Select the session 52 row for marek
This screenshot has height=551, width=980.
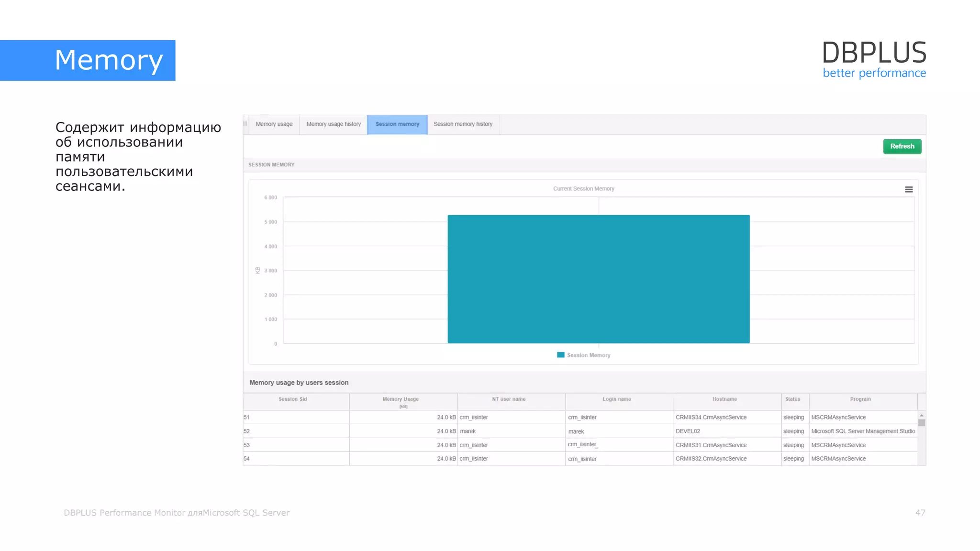[468, 431]
